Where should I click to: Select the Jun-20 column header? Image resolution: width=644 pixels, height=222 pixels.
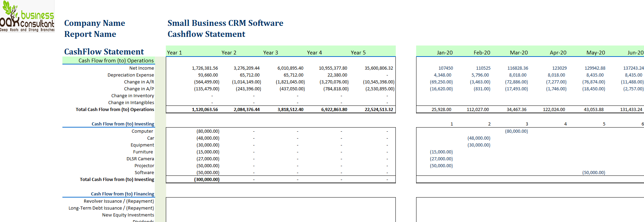click(x=635, y=53)
